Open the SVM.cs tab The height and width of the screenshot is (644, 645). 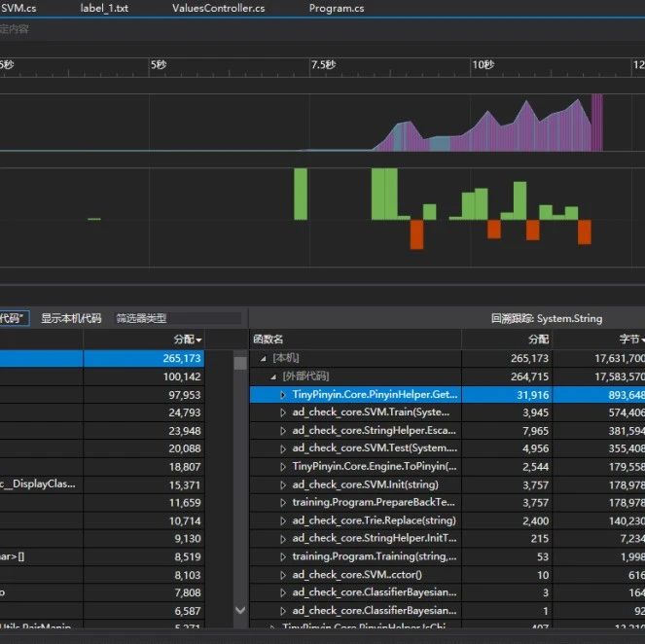pyautogui.click(x=18, y=8)
